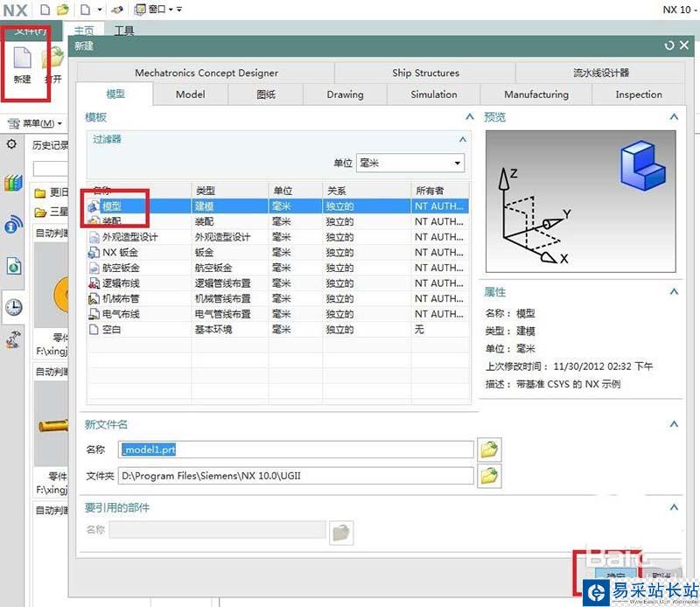The height and width of the screenshot is (607, 700).
Task: Select the 空白 blank template row
Action: point(277,330)
